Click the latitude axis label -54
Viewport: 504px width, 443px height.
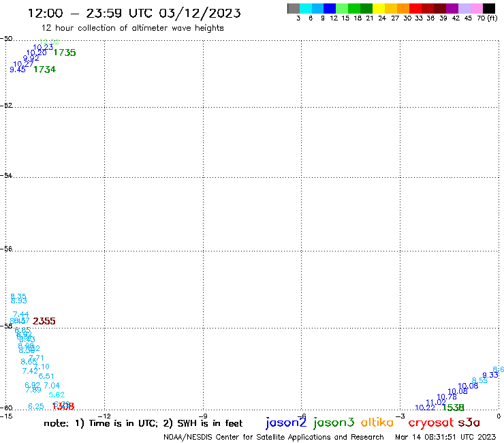[x=6, y=175]
